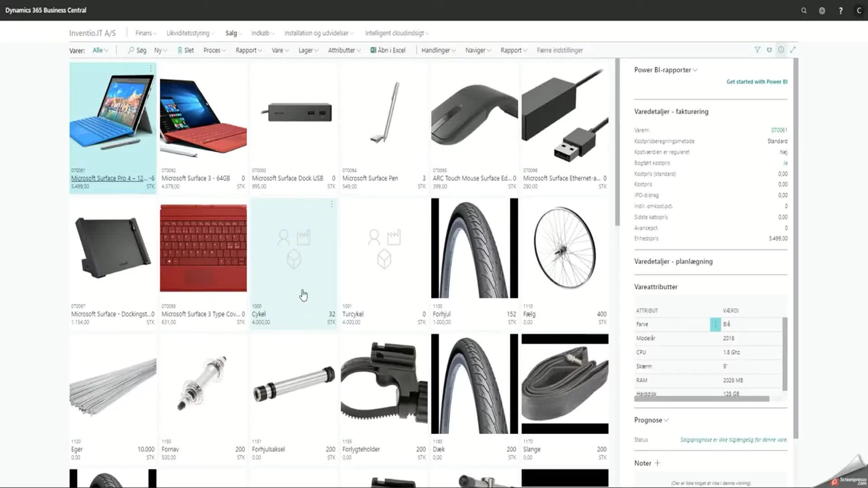
Task: Click the Modelår value 2018 cell
Action: click(751, 338)
